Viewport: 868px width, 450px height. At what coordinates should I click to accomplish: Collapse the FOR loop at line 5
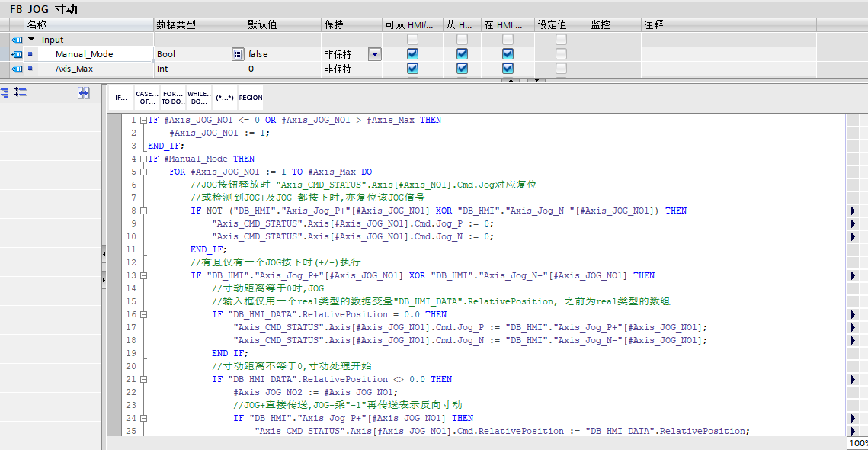143,172
